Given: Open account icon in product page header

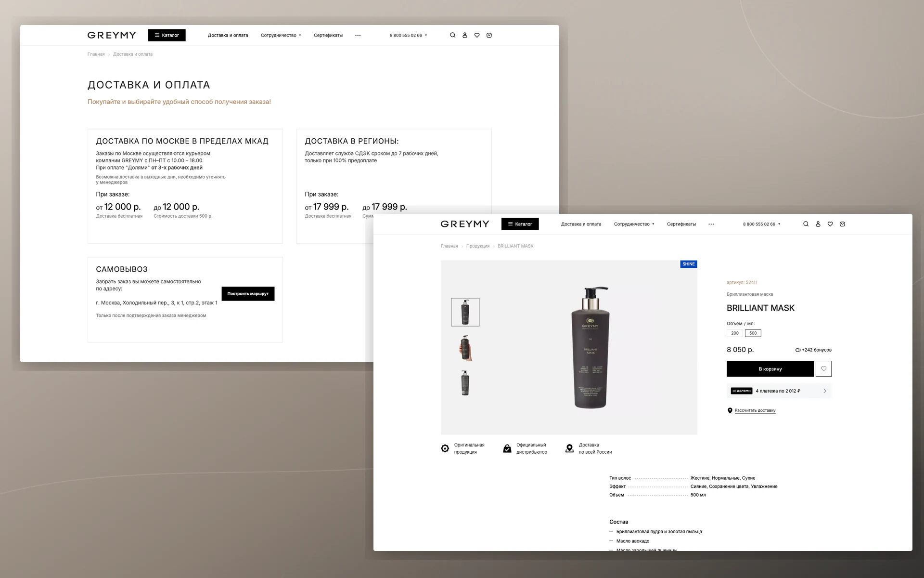Looking at the screenshot, I should tap(818, 224).
